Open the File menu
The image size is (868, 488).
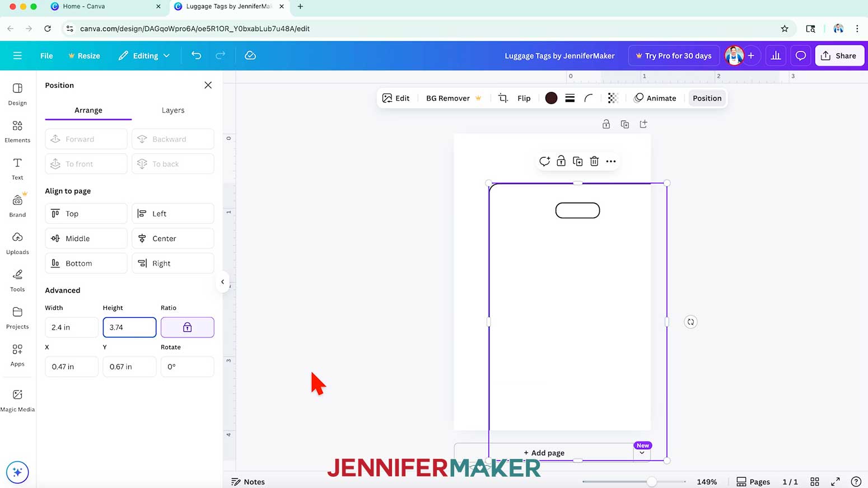click(46, 55)
